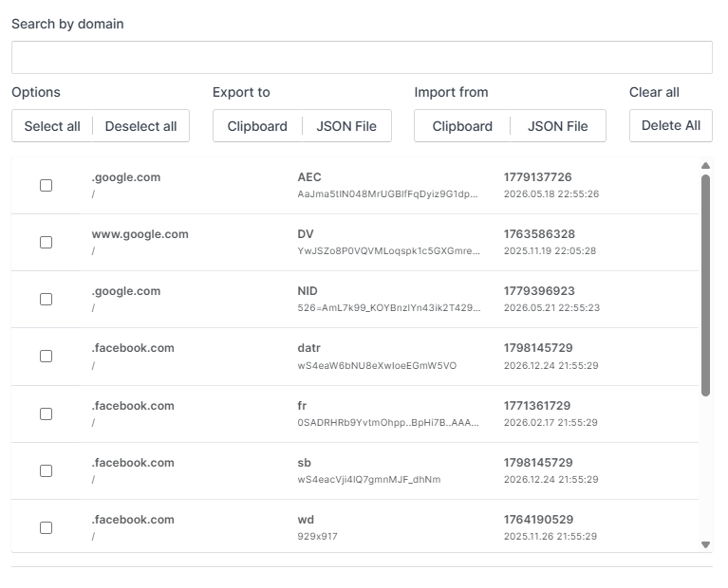The height and width of the screenshot is (588, 728).
Task: Check the sb cookie checkbox
Action: pos(46,470)
